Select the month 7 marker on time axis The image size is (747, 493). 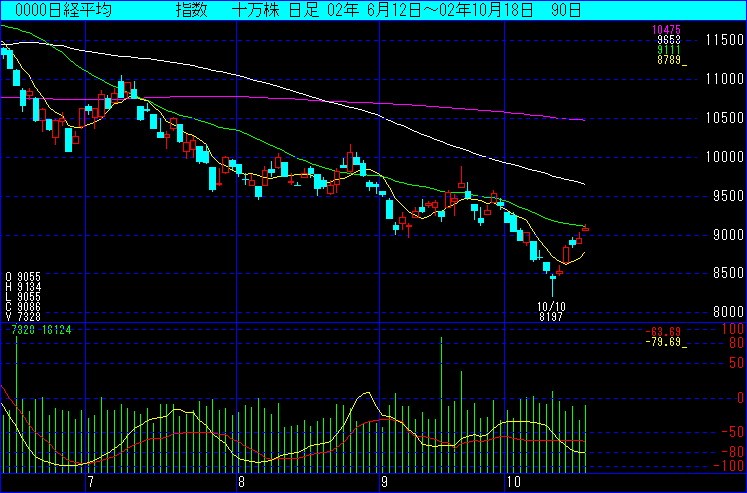coord(91,482)
